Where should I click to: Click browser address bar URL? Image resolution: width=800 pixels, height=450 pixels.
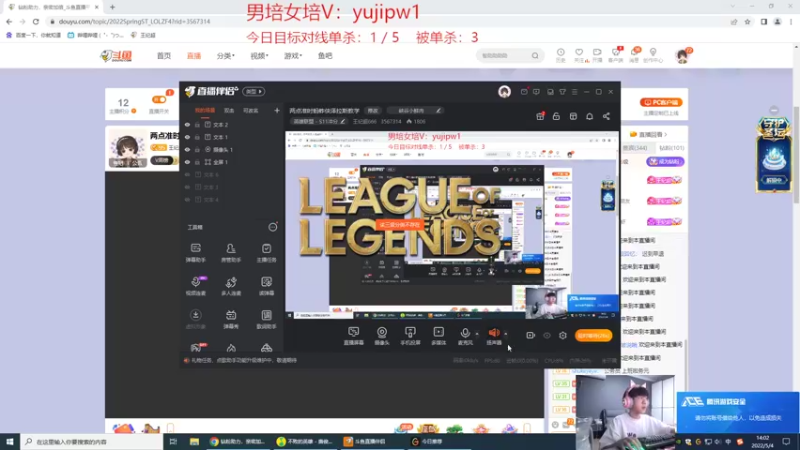pos(134,21)
